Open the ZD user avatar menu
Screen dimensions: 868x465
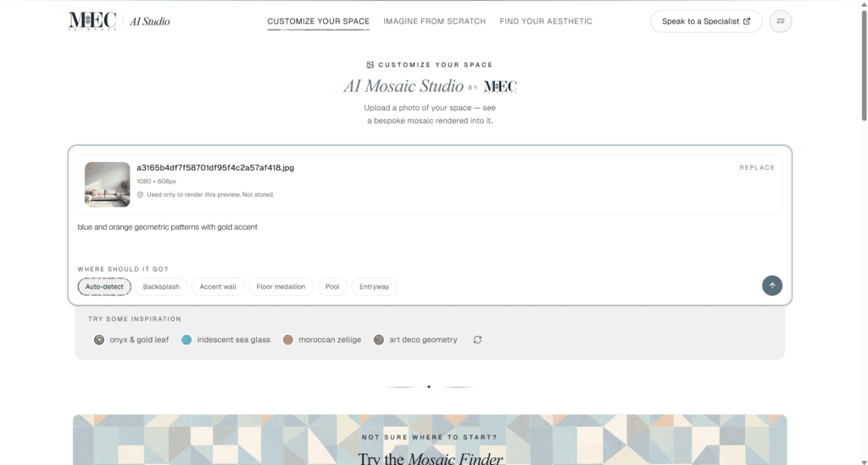[x=781, y=21]
